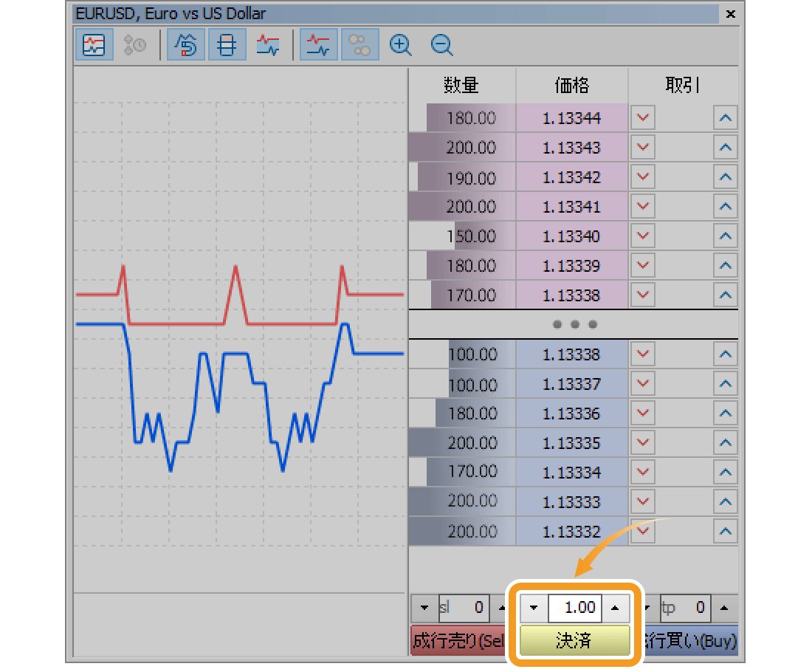Click the 決済 close position button
The width and height of the screenshot is (812, 672).
pyautogui.click(x=575, y=641)
